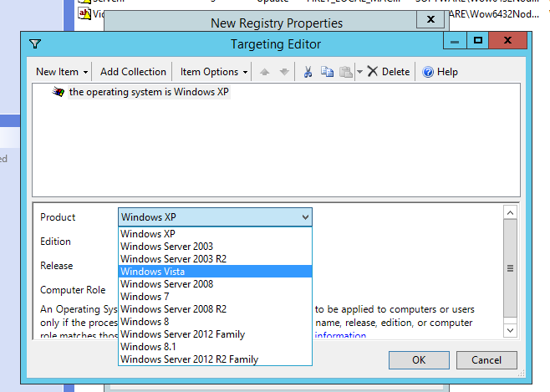Maximize the Targeting Editor window
The image size is (550, 392).
point(478,41)
